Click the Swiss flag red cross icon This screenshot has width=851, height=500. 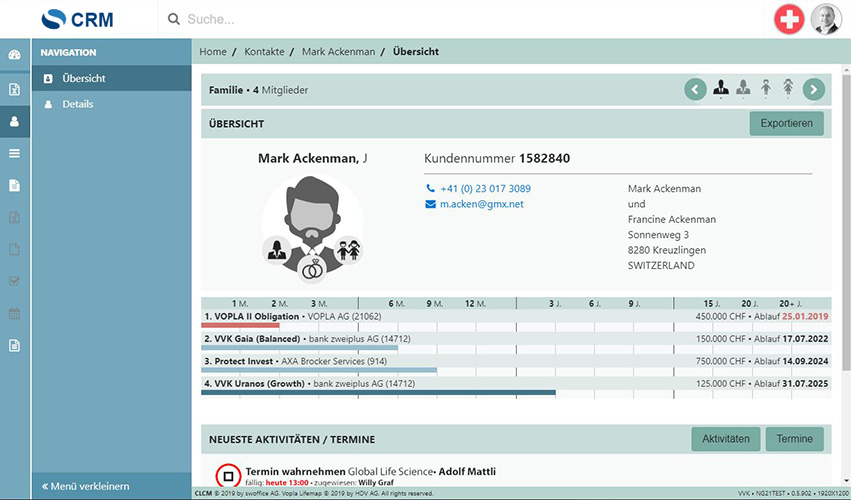coord(789,20)
